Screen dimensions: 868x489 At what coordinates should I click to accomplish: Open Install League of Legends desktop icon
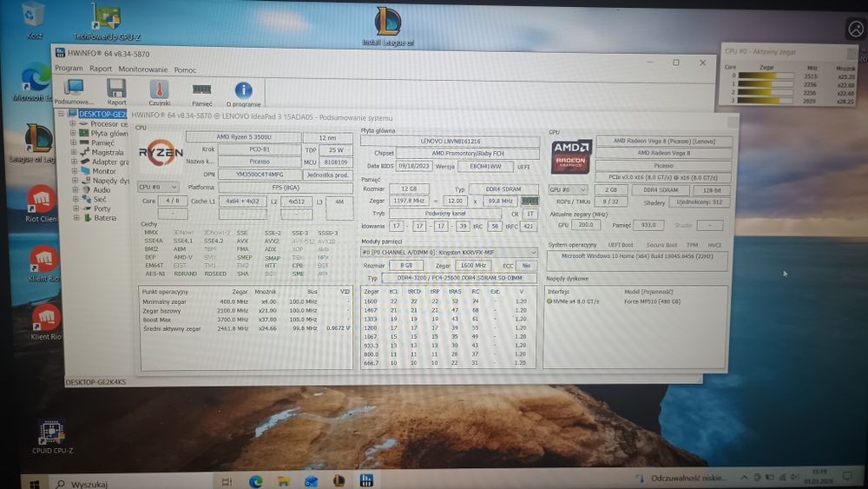click(x=387, y=26)
